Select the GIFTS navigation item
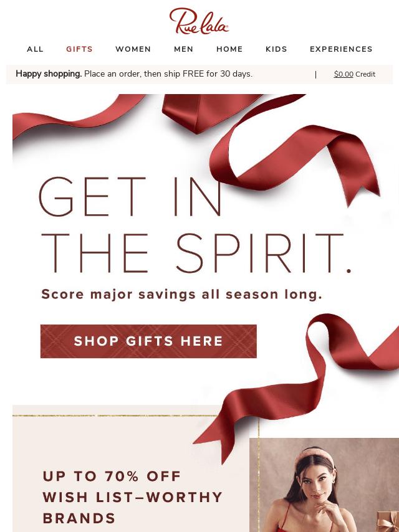399x532 pixels. 79,49
